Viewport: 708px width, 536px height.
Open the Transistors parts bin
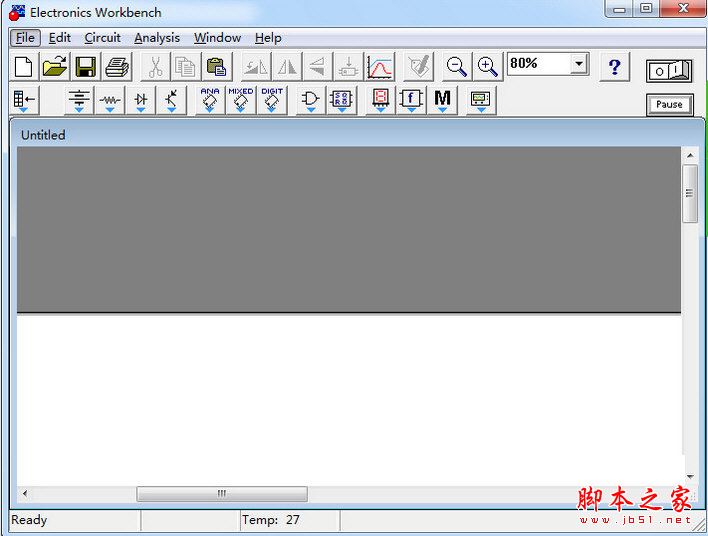point(172,100)
